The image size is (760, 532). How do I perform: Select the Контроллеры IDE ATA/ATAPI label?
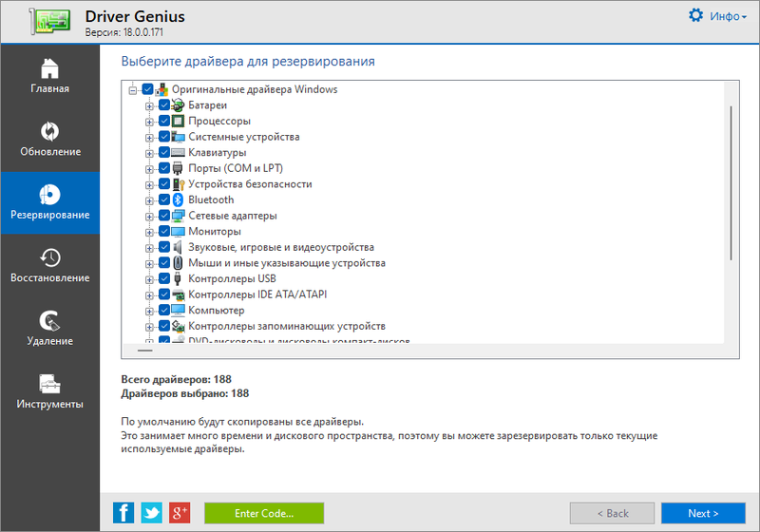click(257, 294)
